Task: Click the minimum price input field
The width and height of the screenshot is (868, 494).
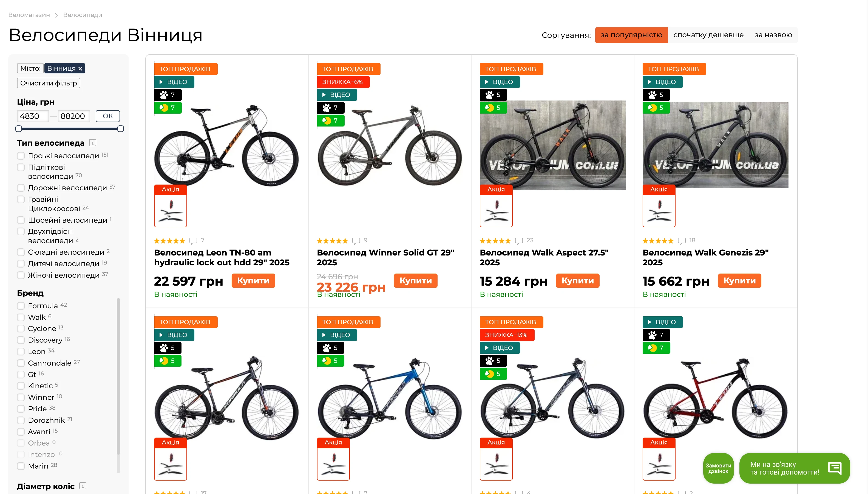Action: [x=33, y=116]
